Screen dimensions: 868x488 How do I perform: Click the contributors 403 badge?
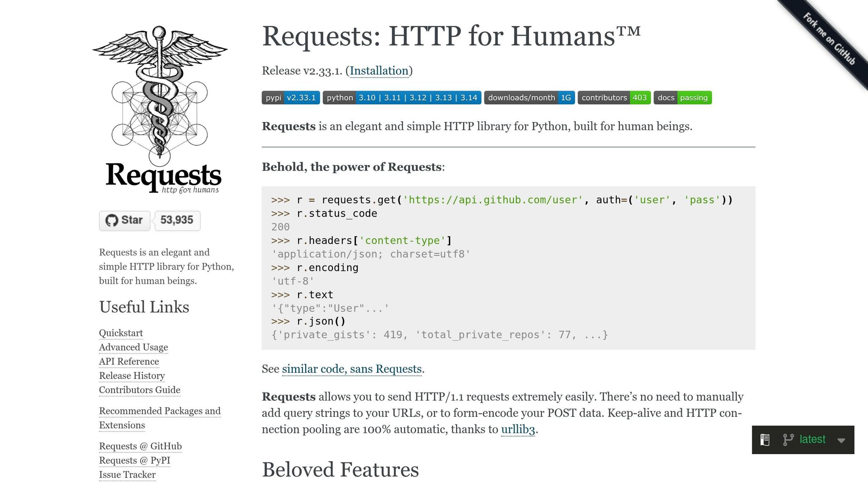pyautogui.click(x=614, y=98)
